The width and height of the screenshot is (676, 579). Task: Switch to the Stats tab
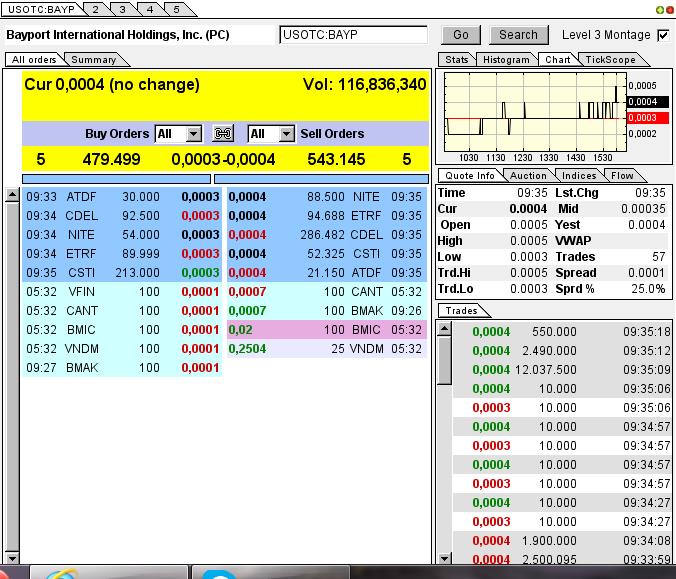coord(457,59)
